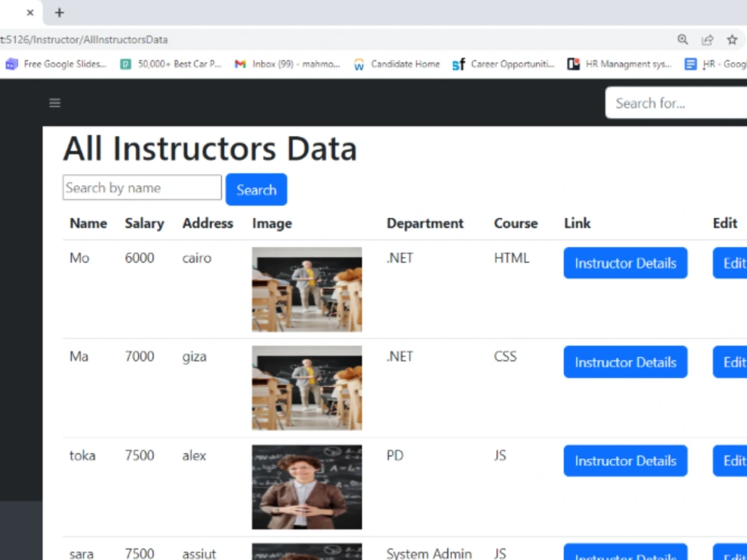
Task: Click the navbar Search for field
Action: click(676, 103)
